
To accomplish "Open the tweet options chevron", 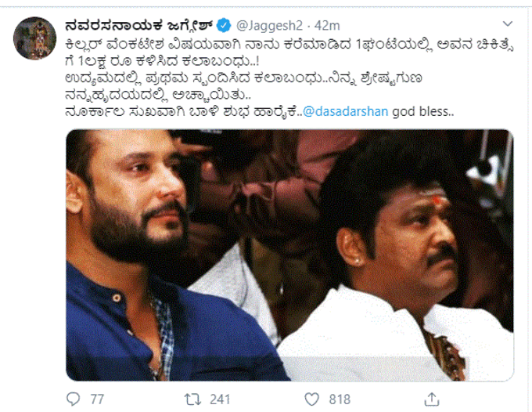I will coord(507,23).
